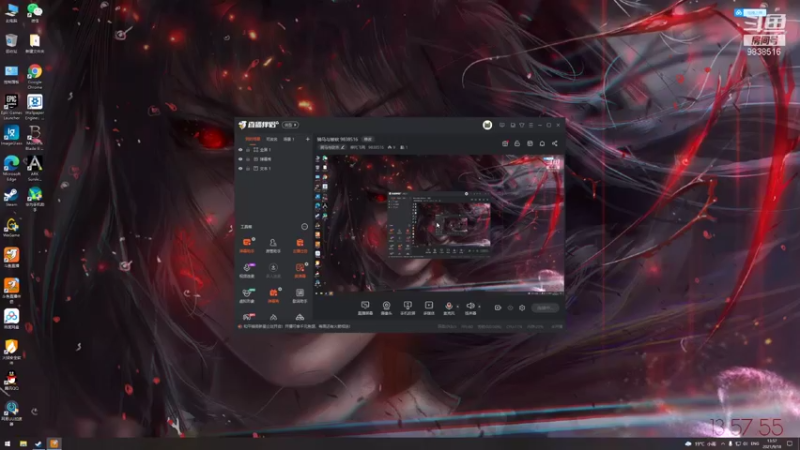
Task: Open Steam desktop shortcut
Action: [11, 197]
